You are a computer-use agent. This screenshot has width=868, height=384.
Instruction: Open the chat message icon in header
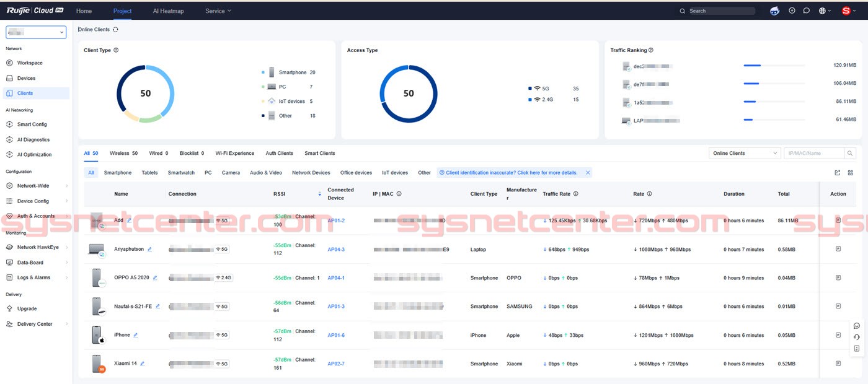coord(807,11)
